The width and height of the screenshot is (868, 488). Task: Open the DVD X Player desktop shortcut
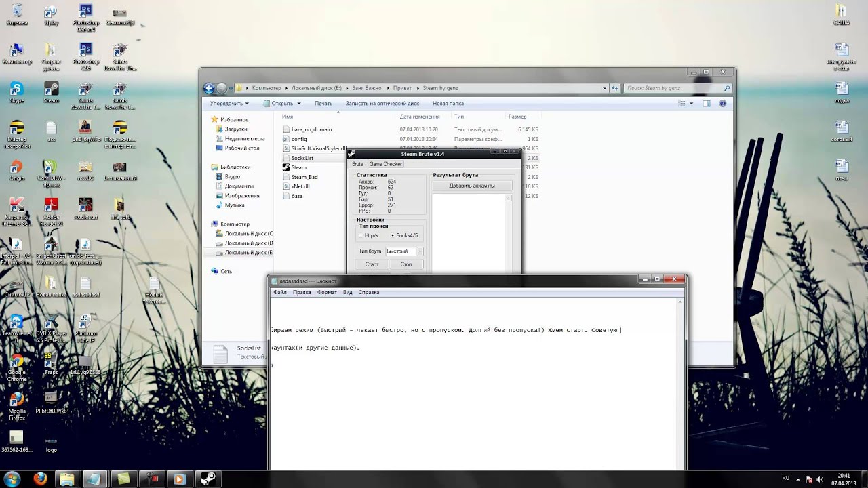tap(51, 328)
